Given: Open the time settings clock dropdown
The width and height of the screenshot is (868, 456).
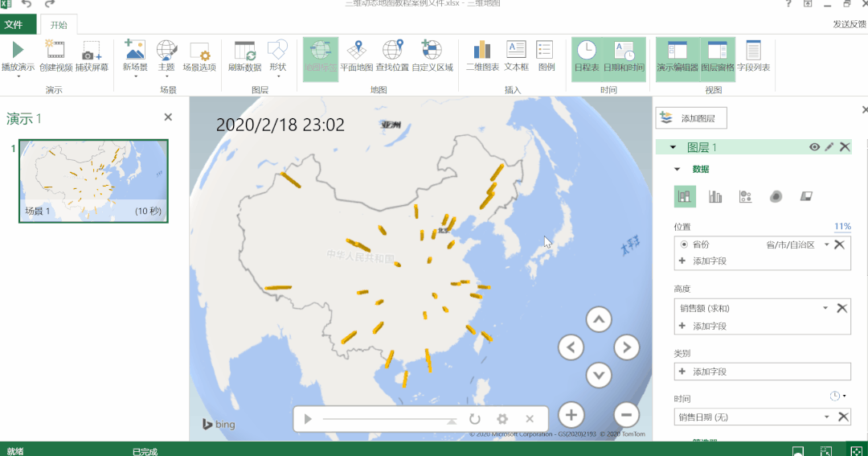Looking at the screenshot, I should click(837, 396).
